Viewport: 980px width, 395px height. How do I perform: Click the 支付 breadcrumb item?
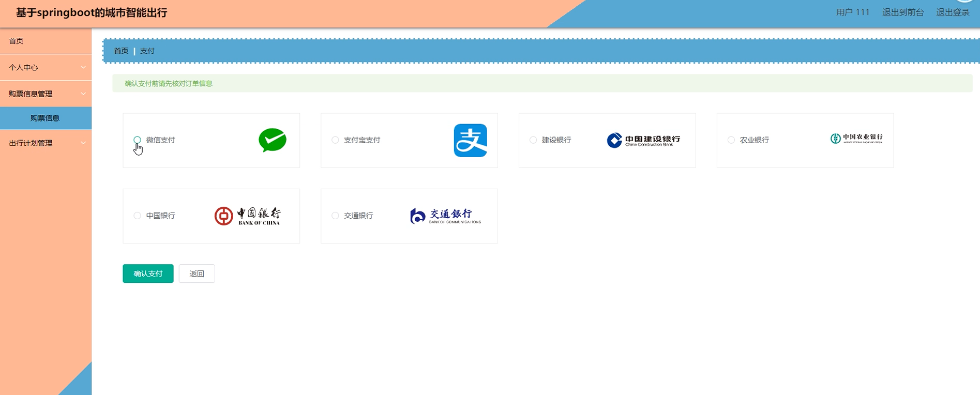[147, 51]
